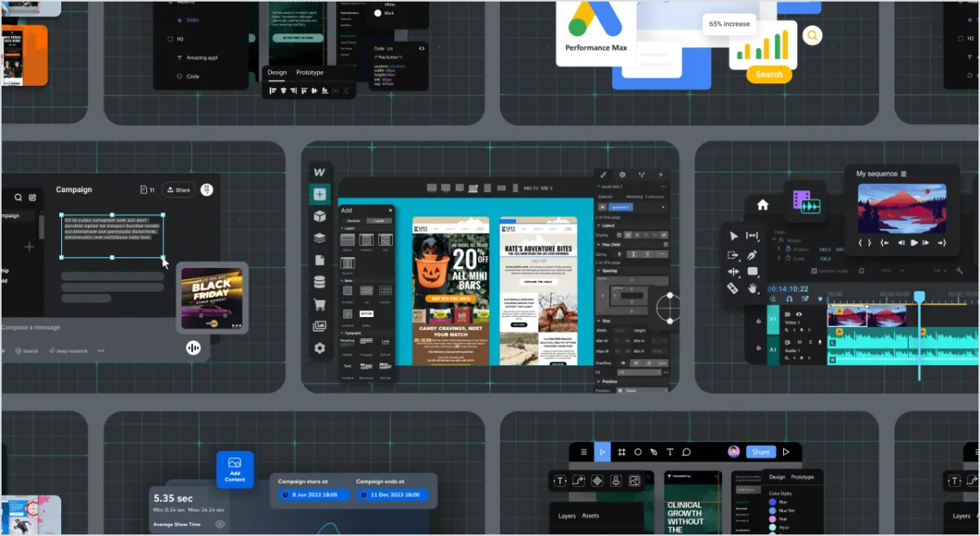The height and width of the screenshot is (536, 980).
Task: Switch to the Assets tab beside Layers
Action: [590, 516]
